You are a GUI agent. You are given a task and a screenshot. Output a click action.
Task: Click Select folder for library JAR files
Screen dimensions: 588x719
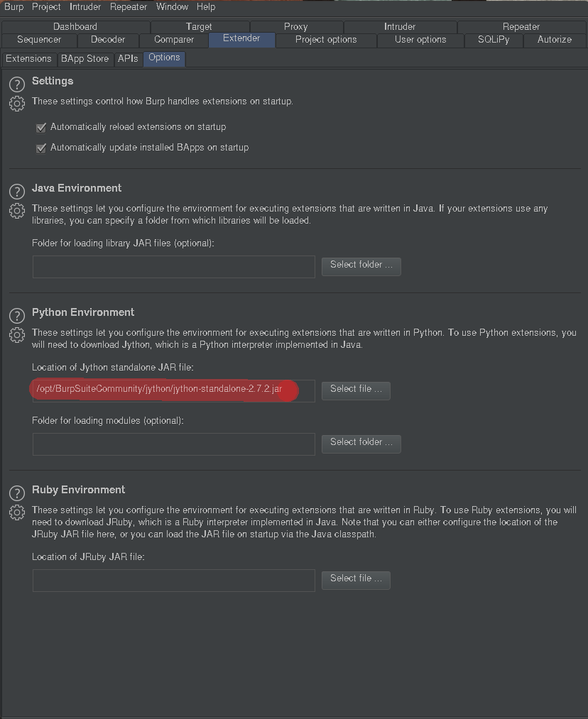click(361, 265)
